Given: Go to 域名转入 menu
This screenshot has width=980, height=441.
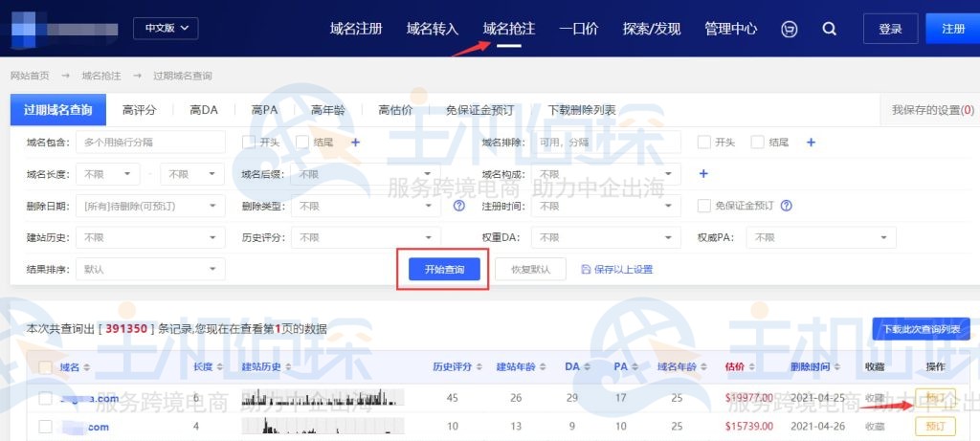Looking at the screenshot, I should point(433,29).
